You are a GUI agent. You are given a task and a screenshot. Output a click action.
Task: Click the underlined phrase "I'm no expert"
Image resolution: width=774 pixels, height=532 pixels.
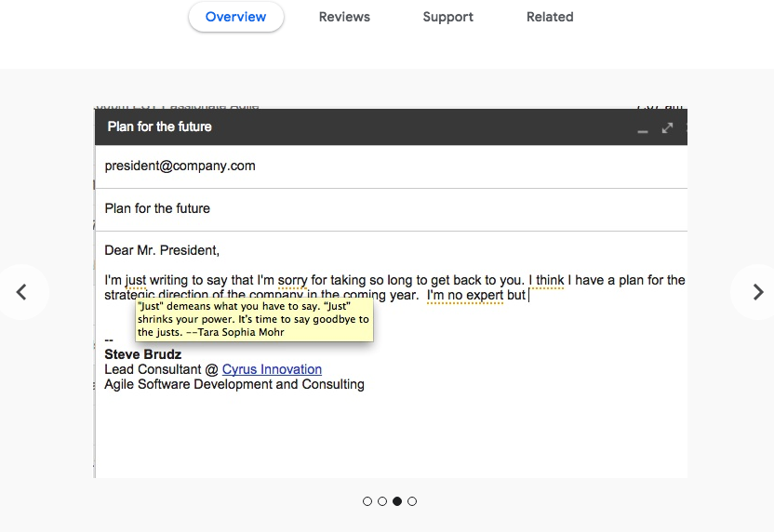[465, 295]
